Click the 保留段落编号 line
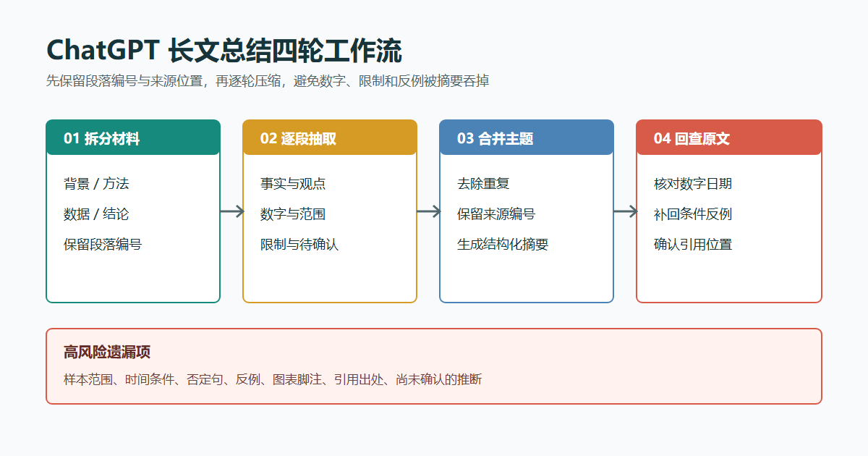Viewport: 868px width, 456px height. (103, 245)
